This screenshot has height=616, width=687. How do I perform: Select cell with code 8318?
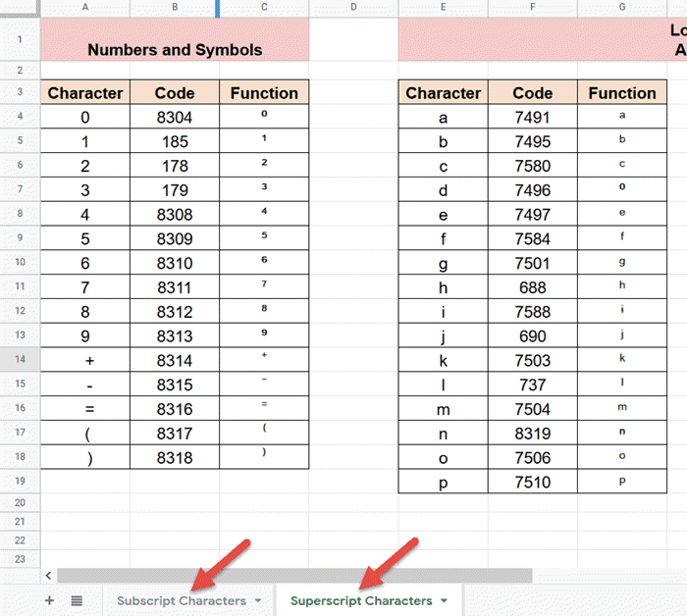(x=175, y=457)
